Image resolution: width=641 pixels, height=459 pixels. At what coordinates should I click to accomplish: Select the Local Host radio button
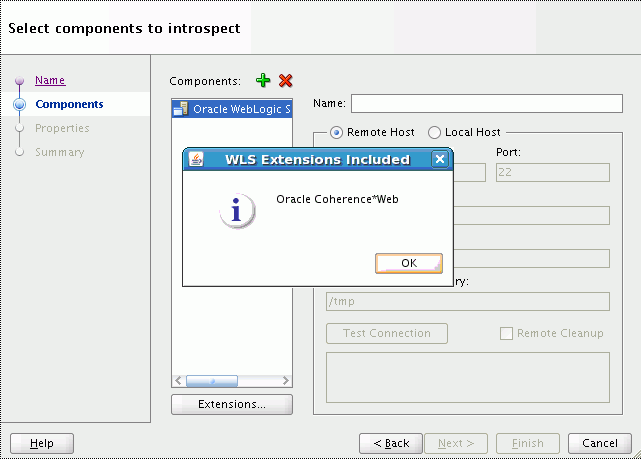[434, 132]
